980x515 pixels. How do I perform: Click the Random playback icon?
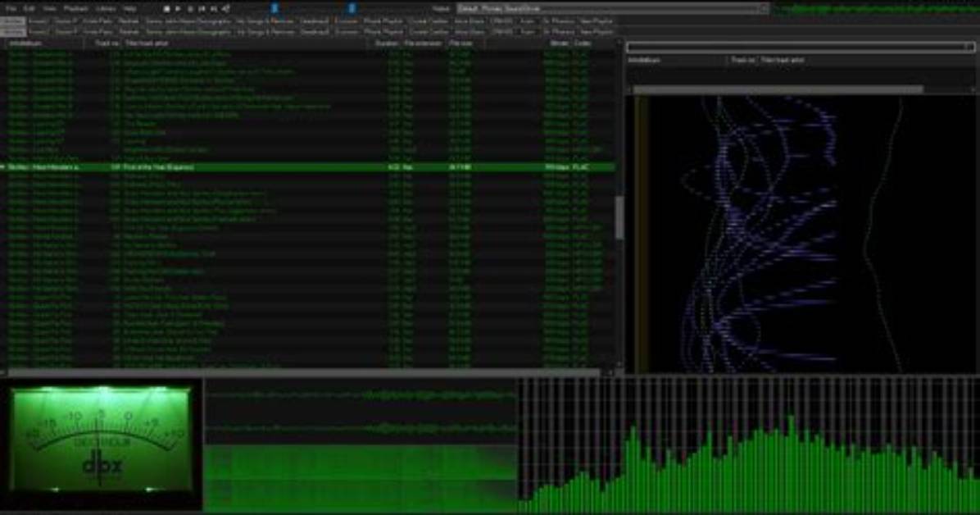[x=225, y=9]
